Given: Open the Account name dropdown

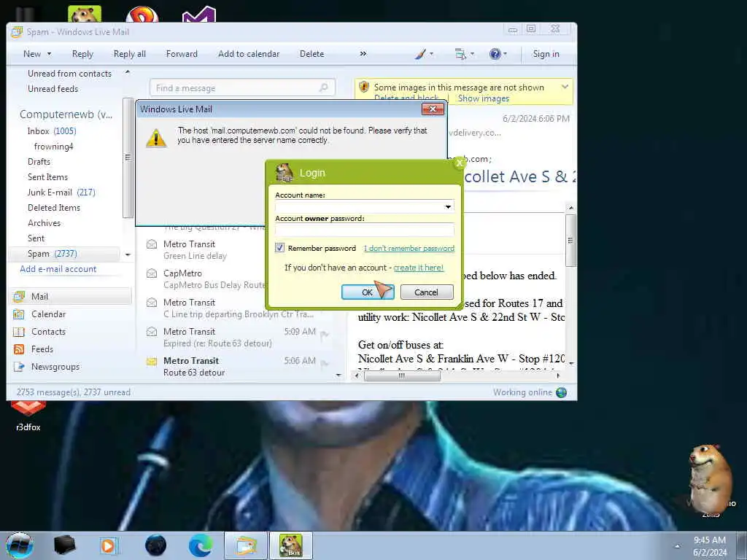Looking at the screenshot, I should 448,206.
